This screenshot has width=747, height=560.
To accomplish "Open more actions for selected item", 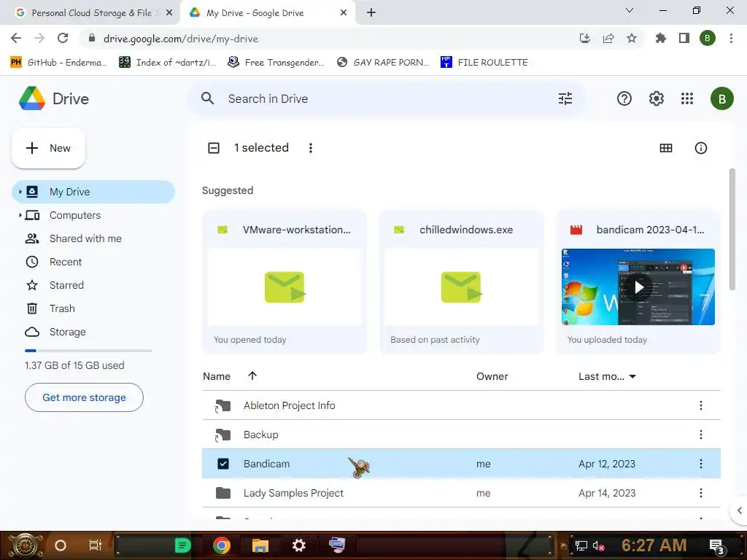I will [311, 148].
